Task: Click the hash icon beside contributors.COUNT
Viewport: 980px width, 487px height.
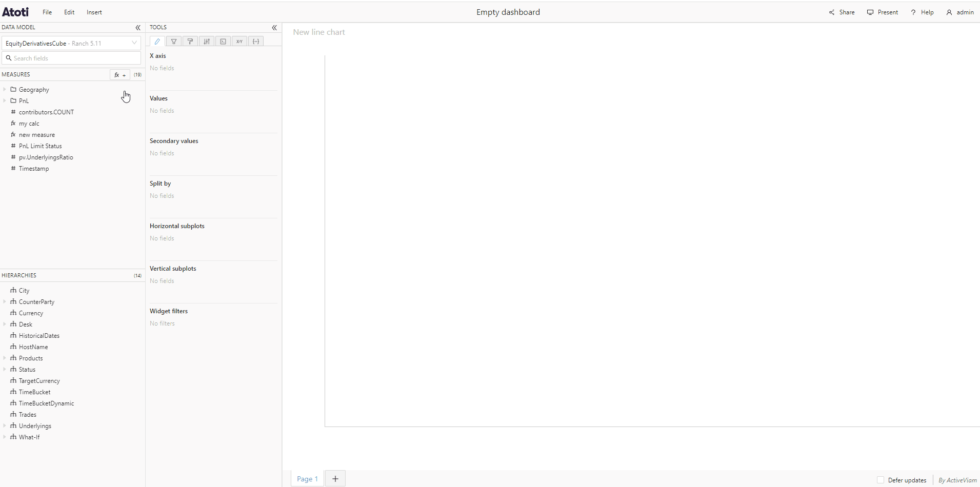Action: coord(13,112)
